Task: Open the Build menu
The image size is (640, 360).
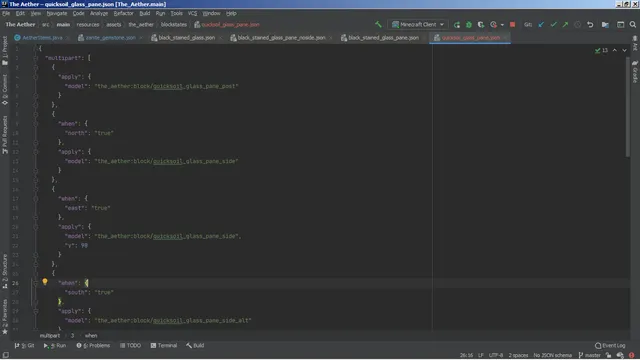Action: pos(144,13)
